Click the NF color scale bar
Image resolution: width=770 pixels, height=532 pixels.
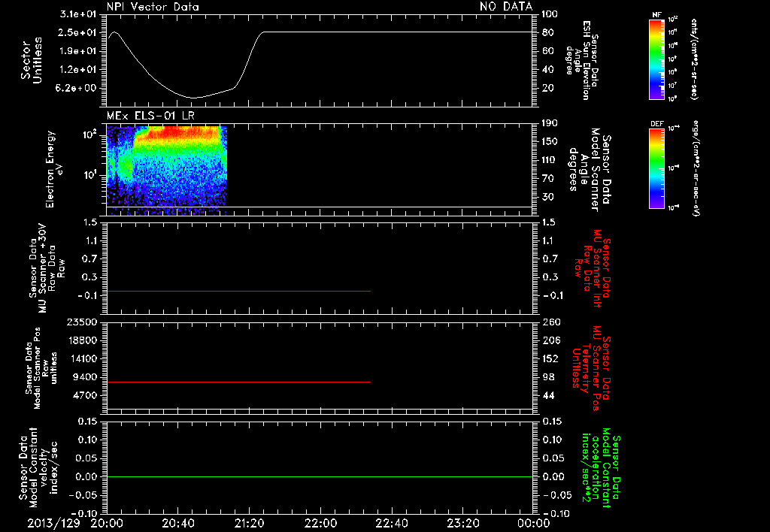pyautogui.click(x=656, y=59)
